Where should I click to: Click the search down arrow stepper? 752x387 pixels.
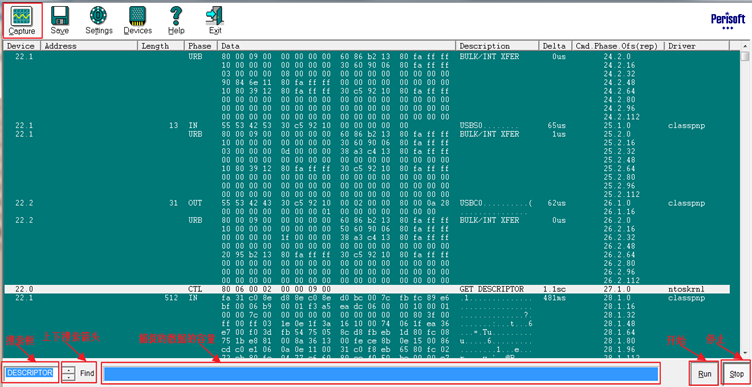70,376
